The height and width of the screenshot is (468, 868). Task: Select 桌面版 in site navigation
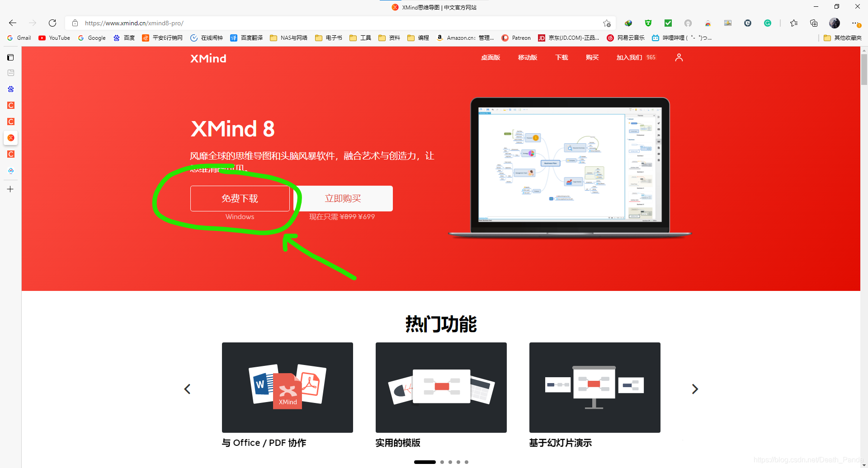(491, 57)
